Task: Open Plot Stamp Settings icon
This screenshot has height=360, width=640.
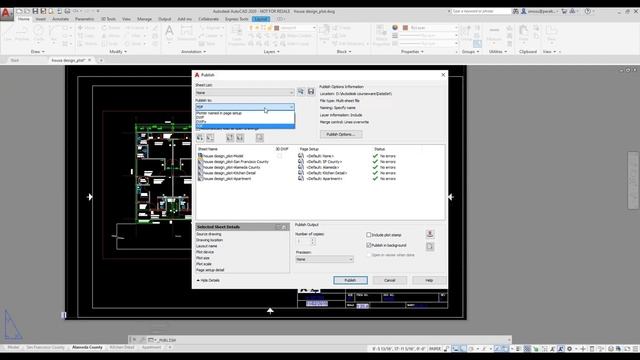Action: pyautogui.click(x=430, y=234)
